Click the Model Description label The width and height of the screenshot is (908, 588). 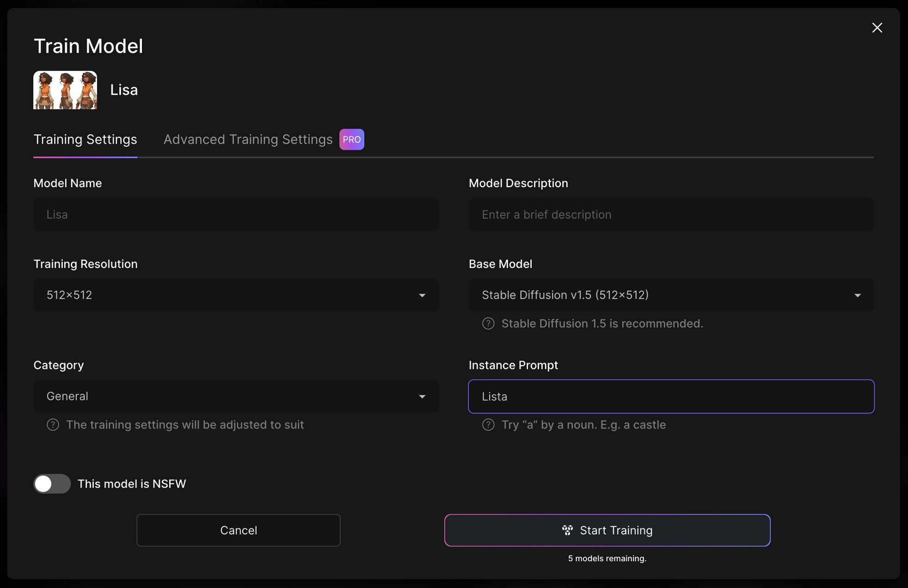[518, 183]
